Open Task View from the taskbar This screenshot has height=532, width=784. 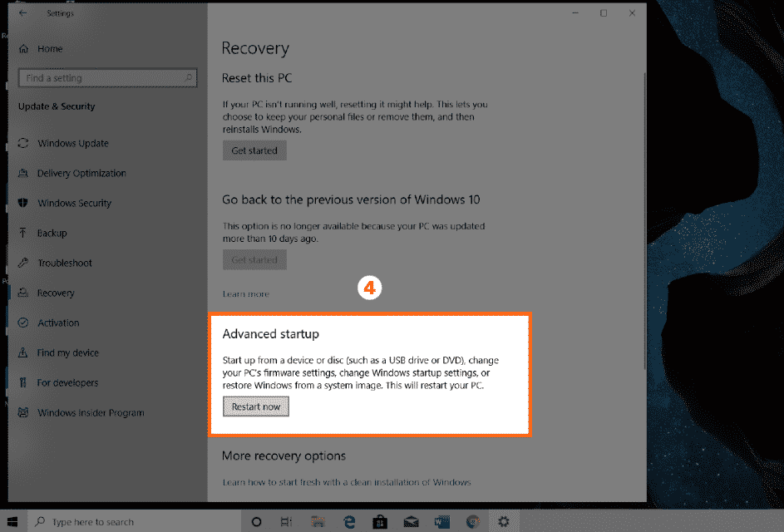(286, 522)
